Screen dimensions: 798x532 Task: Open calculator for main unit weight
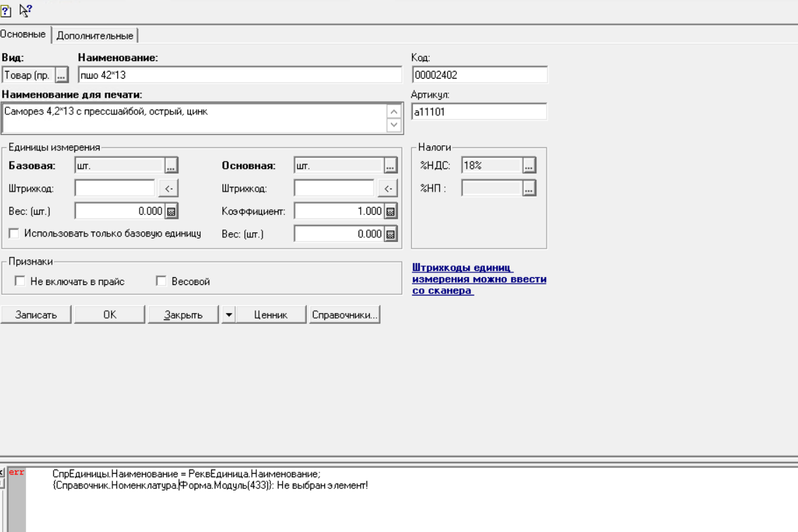(x=391, y=234)
